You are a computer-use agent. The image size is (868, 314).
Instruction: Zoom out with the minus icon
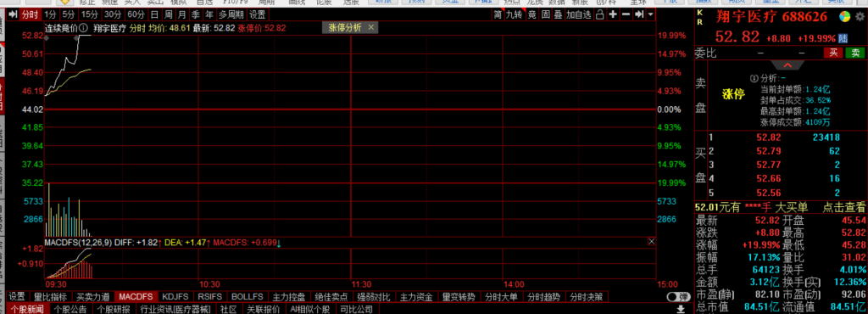coord(626,14)
